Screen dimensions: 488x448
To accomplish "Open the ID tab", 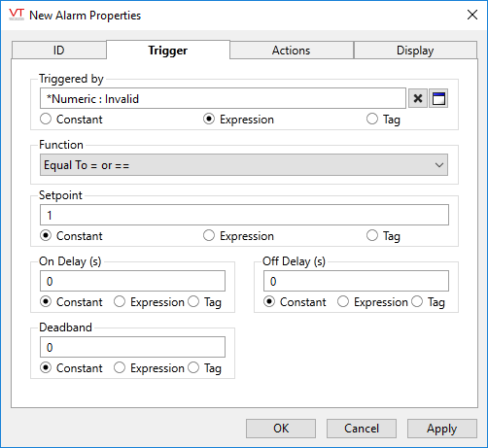I will coord(59,51).
